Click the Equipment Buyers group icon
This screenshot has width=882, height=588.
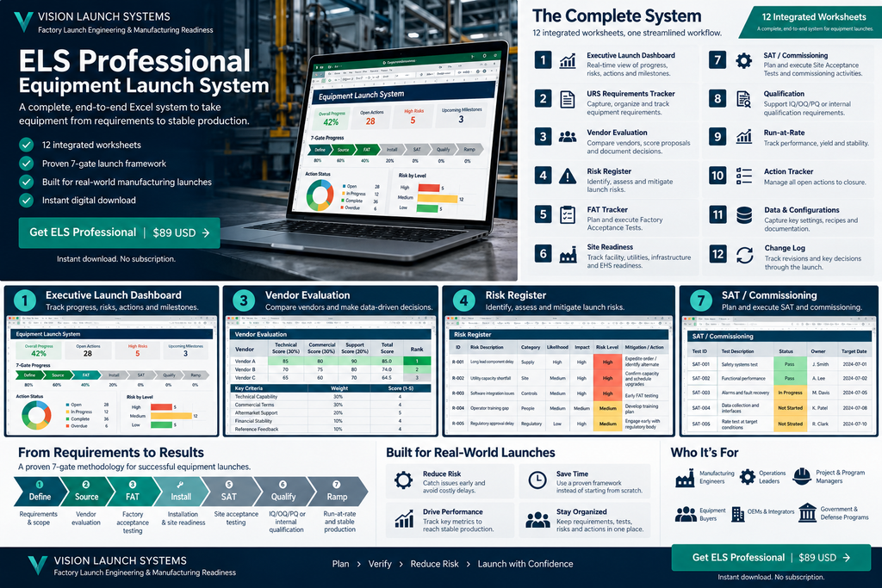(x=686, y=514)
